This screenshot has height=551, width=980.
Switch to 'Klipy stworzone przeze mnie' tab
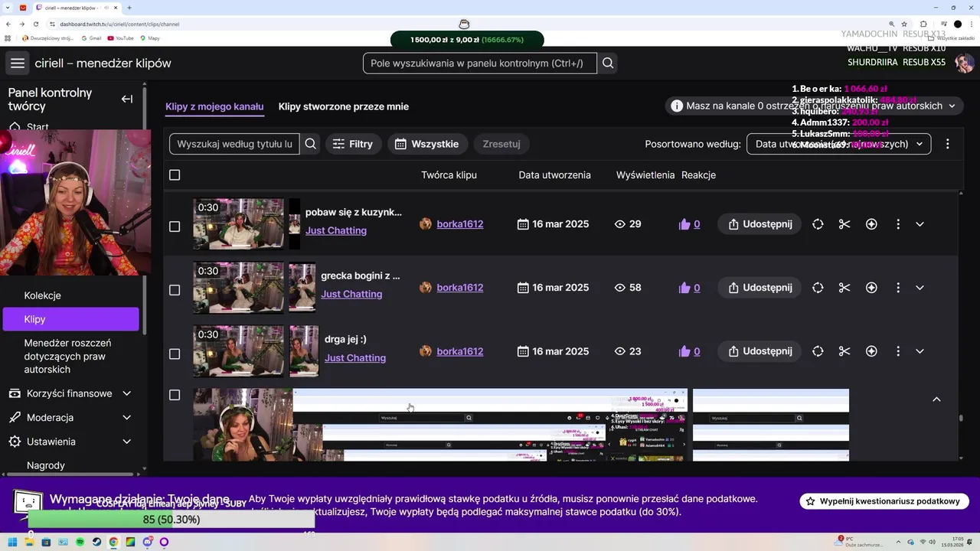(344, 107)
